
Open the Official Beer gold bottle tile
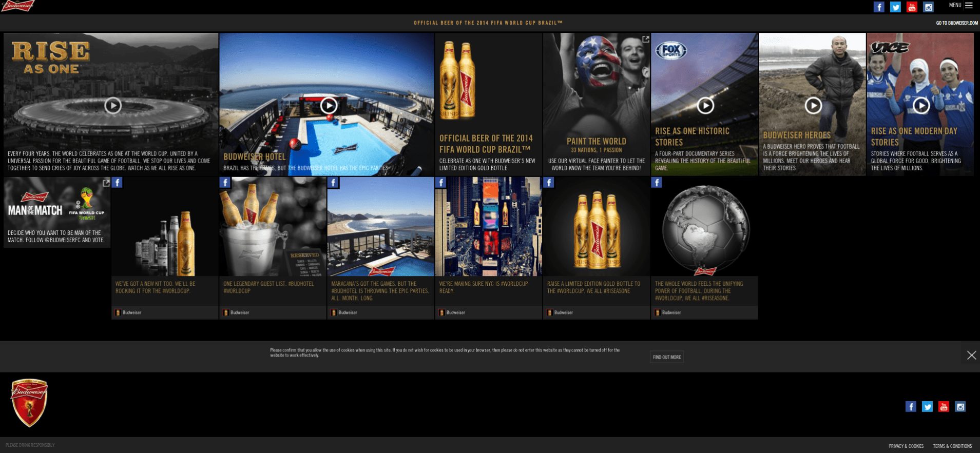[x=489, y=105]
